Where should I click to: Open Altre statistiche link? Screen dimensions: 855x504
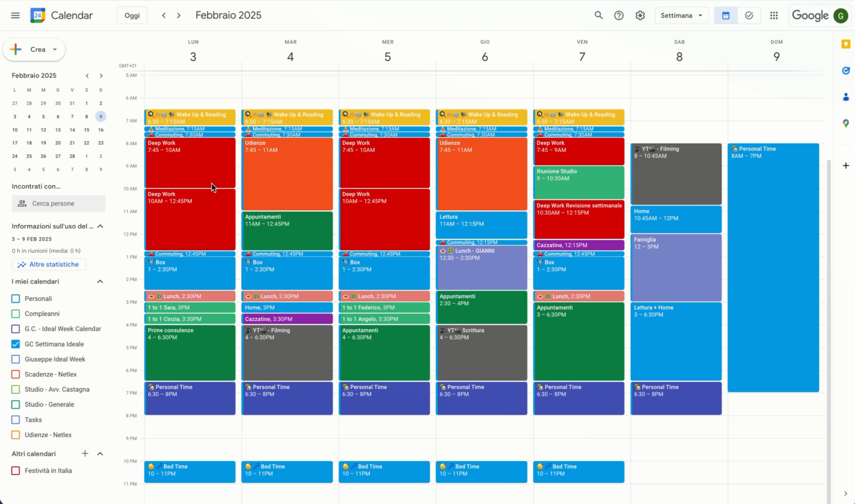[49, 264]
